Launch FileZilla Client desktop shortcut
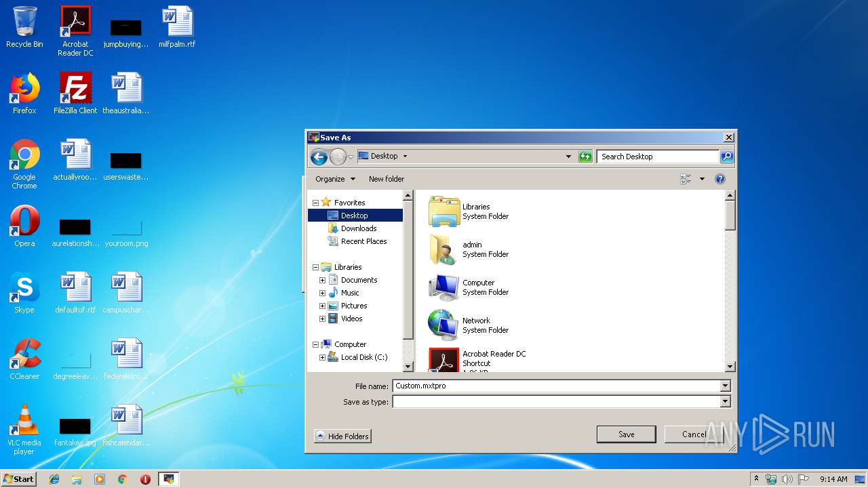Image resolution: width=868 pixels, height=488 pixels. (x=75, y=94)
